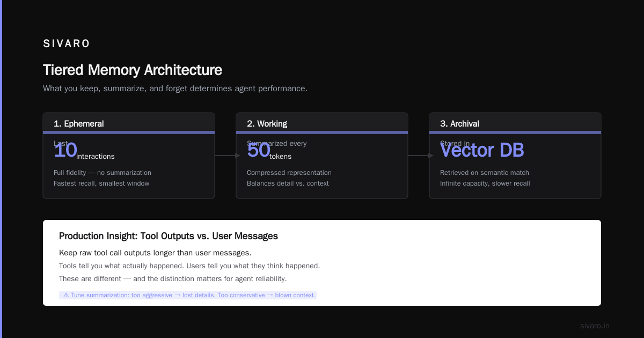Click 'Retrieved on semantic match' text

coord(485,173)
